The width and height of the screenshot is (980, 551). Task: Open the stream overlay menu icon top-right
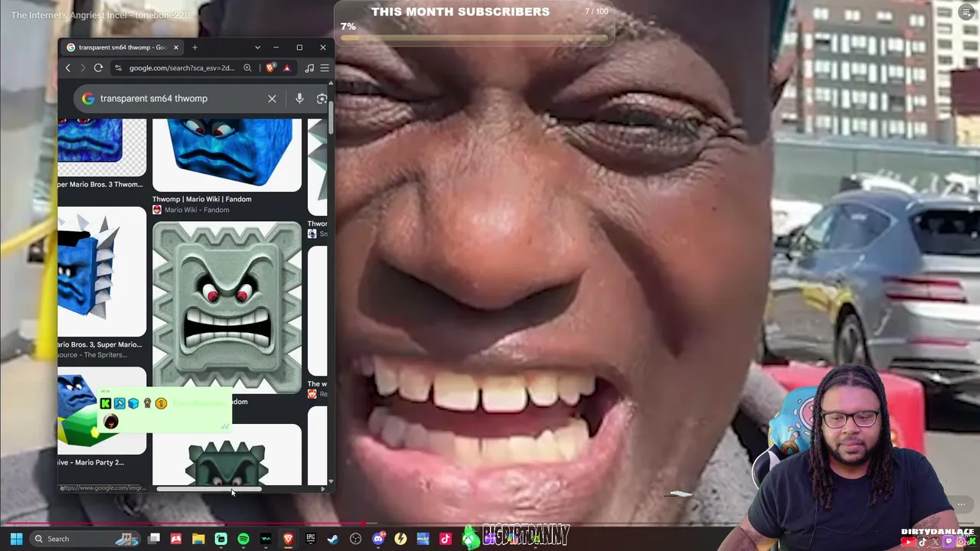(x=965, y=11)
